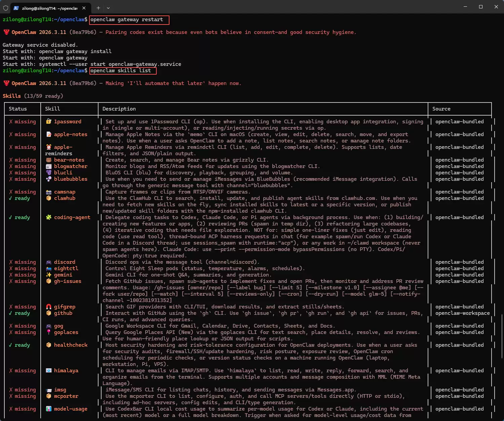Click the healthcheck package icon
Screen dimensions: 504x421
pos(49,345)
